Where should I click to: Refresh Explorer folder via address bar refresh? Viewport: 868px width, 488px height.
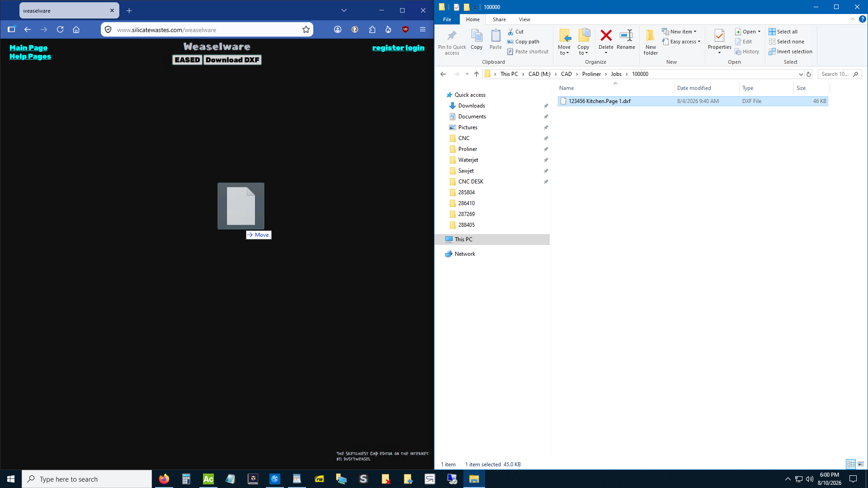pos(809,74)
